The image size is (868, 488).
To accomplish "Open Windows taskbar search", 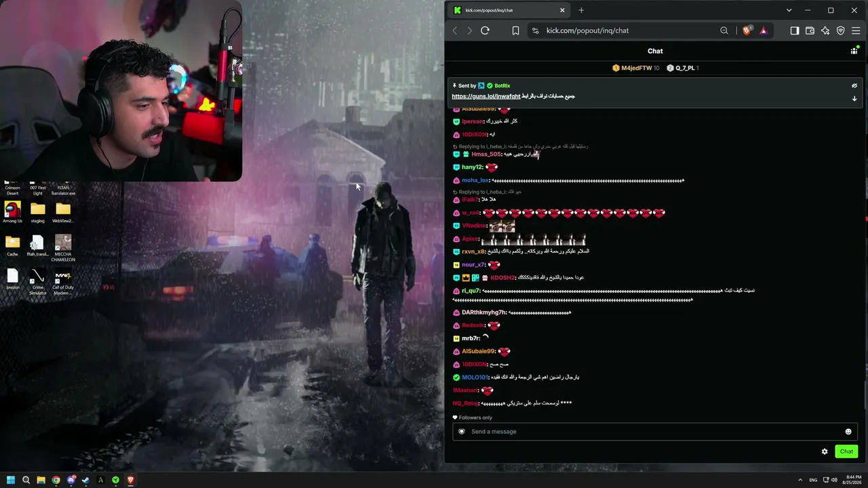I will click(x=26, y=480).
